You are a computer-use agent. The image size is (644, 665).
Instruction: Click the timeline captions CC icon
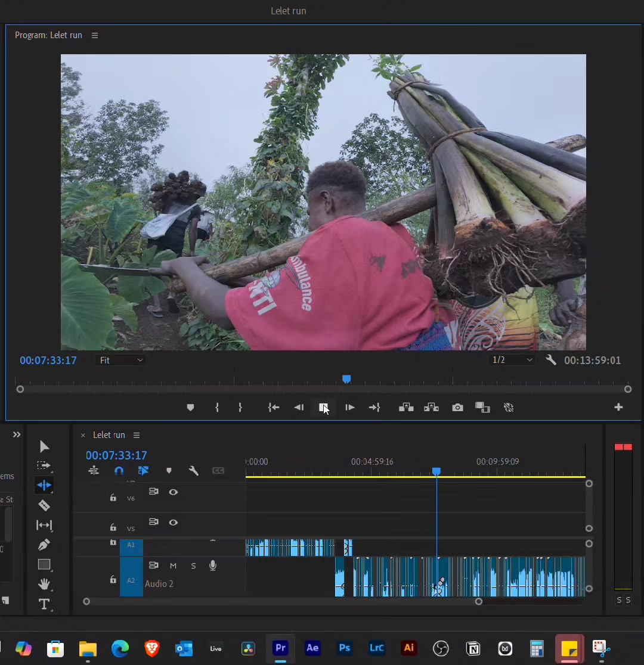(218, 471)
